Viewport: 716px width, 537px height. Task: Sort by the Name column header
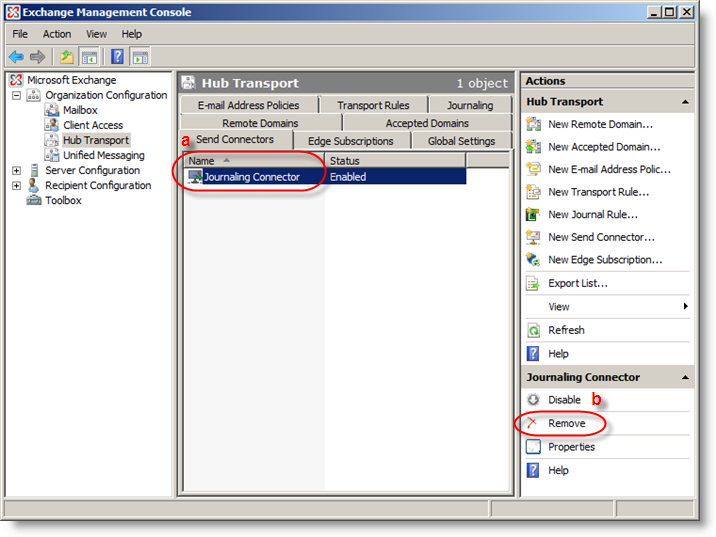pos(254,161)
